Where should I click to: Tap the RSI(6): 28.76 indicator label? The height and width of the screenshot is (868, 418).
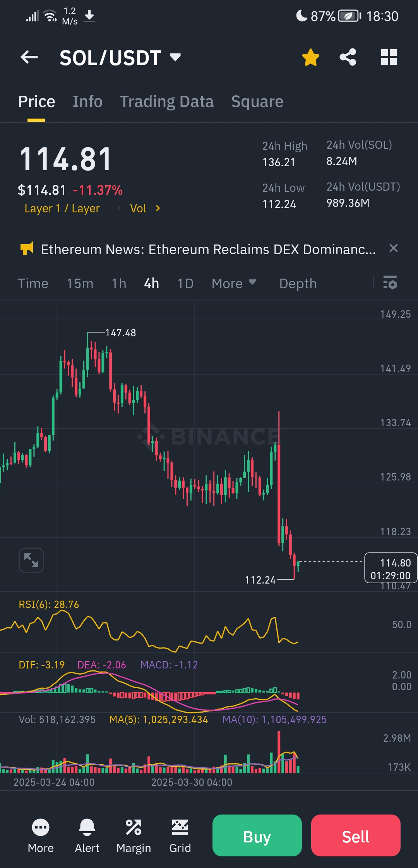[49, 604]
